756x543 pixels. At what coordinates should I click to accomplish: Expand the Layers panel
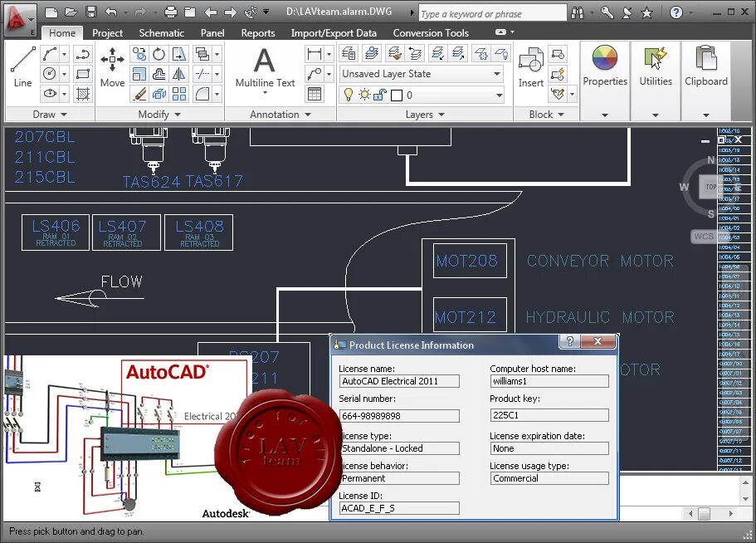pos(425,115)
